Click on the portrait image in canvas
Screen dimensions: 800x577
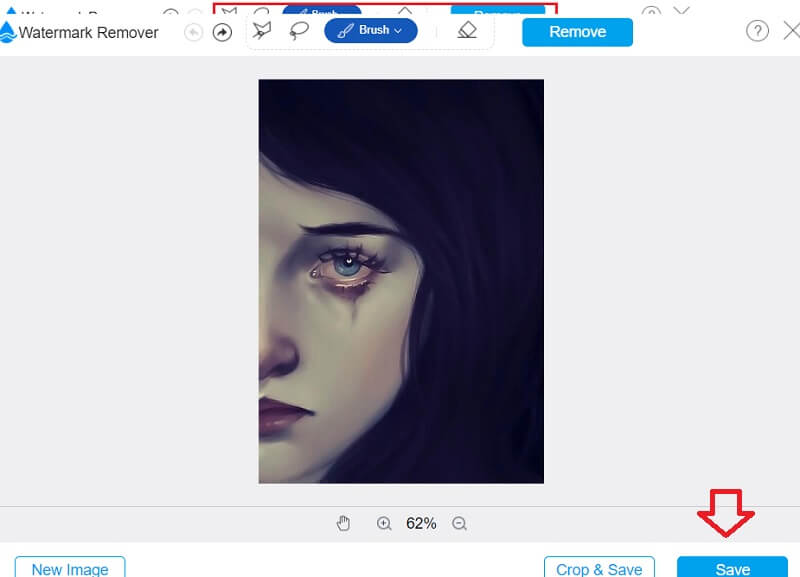(401, 281)
